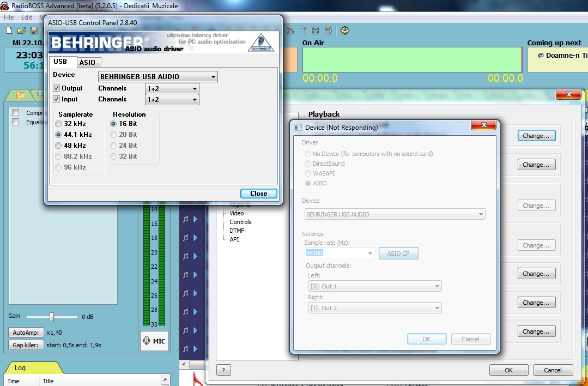
Task: Toggle the Output checkbox in ASIO-USB panel
Action: pos(56,88)
